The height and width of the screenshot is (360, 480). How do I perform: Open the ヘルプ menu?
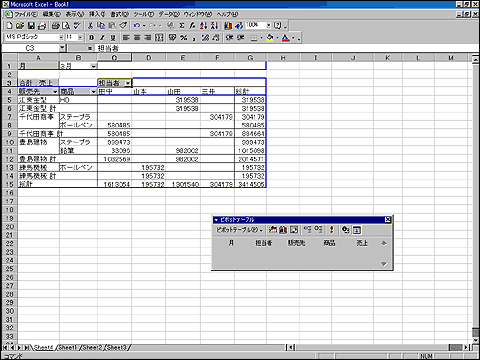227,14
